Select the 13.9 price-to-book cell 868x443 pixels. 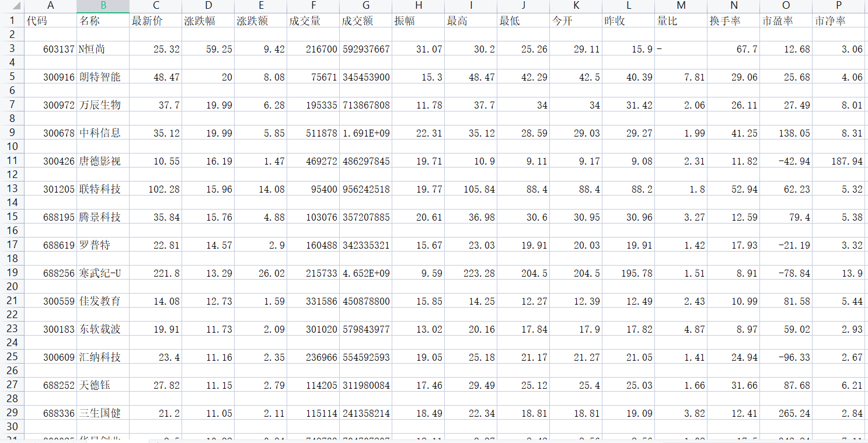pyautogui.click(x=839, y=273)
